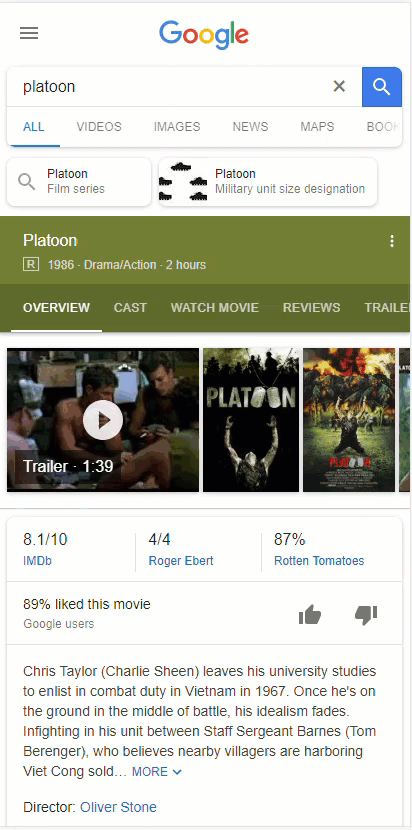
Task: Expand the plot summary with MORE
Action: (157, 772)
